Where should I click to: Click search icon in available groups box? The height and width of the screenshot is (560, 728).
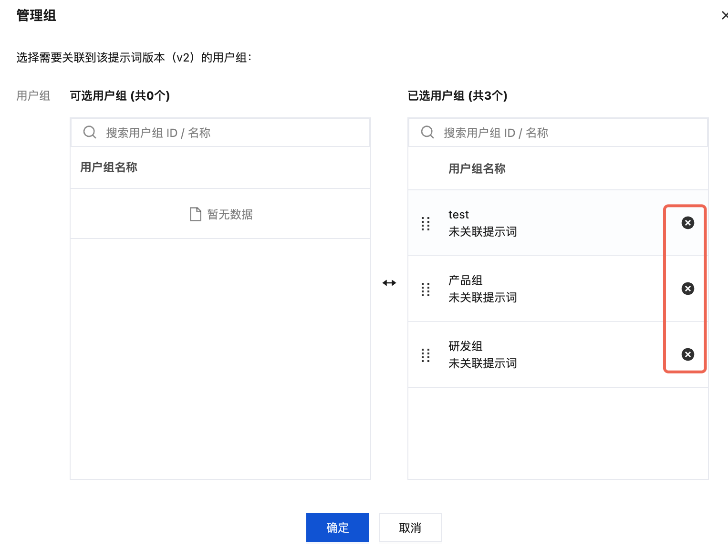[x=90, y=132]
